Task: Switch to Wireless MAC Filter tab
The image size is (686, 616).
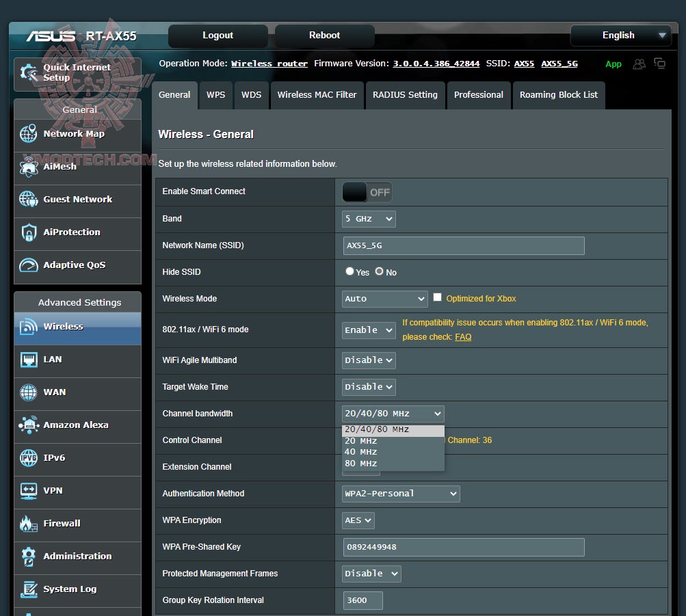Action: click(x=317, y=95)
